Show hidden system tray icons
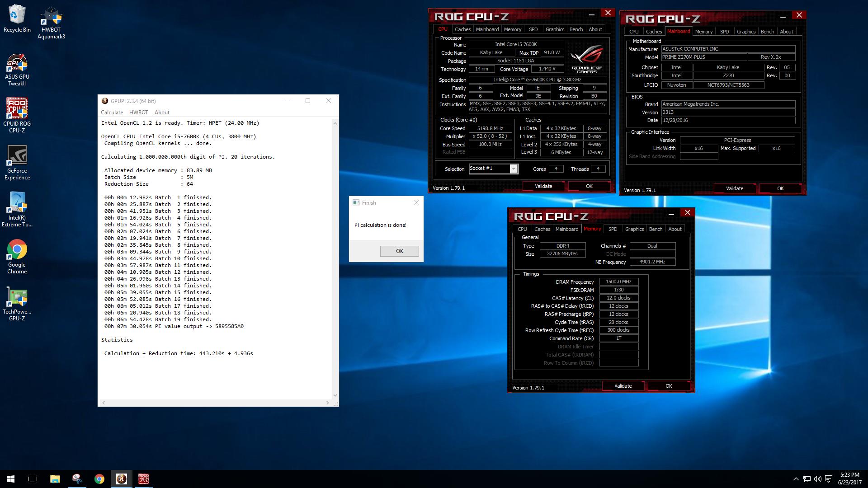The height and width of the screenshot is (488, 868). tap(796, 479)
